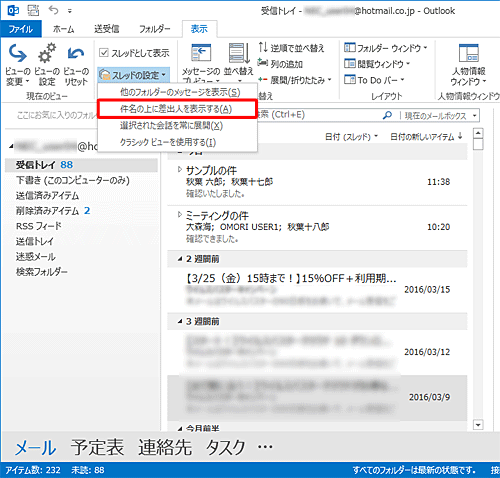Expand the サンプルの件 conversation
Screen dimensions: 500x478
[180, 170]
